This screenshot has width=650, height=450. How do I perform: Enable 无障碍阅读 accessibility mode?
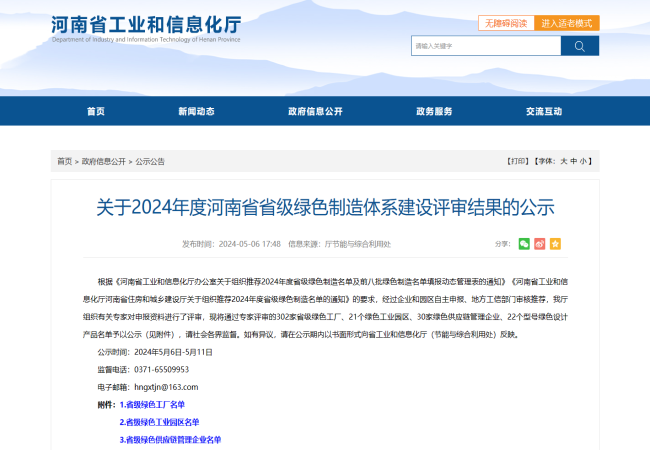(x=503, y=22)
